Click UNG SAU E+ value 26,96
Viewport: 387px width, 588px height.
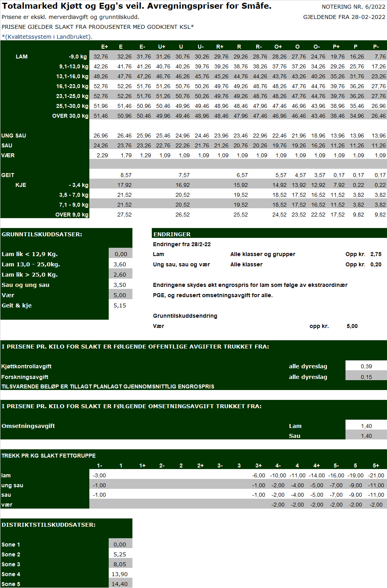(101, 136)
